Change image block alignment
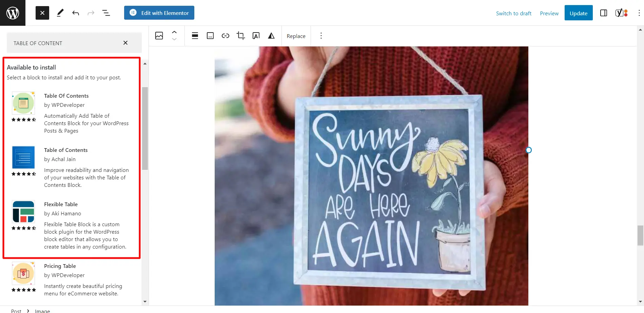 [x=195, y=36]
